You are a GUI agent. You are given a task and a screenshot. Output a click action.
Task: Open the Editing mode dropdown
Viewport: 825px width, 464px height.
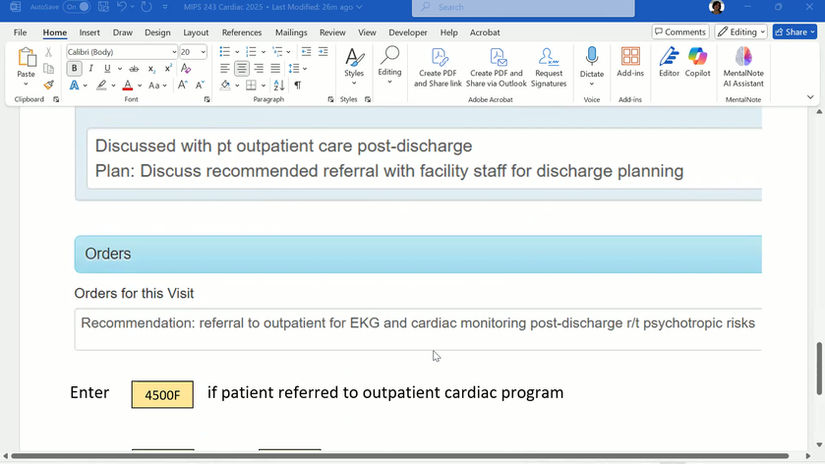[x=741, y=32]
